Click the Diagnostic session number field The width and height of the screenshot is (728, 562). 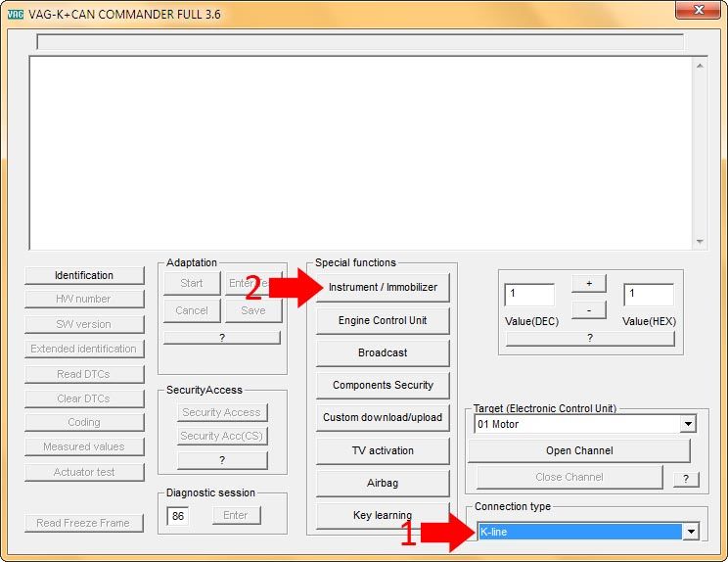(177, 516)
